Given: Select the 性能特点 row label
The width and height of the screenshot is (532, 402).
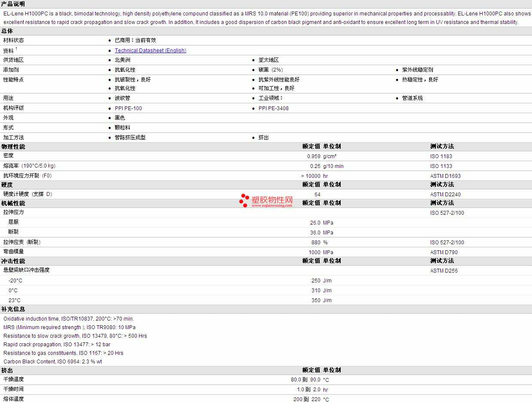Looking at the screenshot, I should point(14,80).
